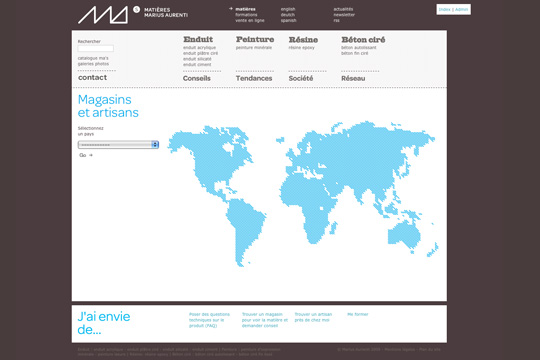Click the Me former link

pyautogui.click(x=358, y=315)
